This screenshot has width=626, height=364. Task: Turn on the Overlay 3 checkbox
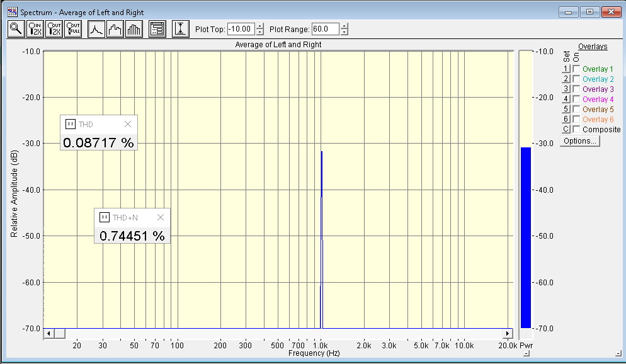[576, 89]
